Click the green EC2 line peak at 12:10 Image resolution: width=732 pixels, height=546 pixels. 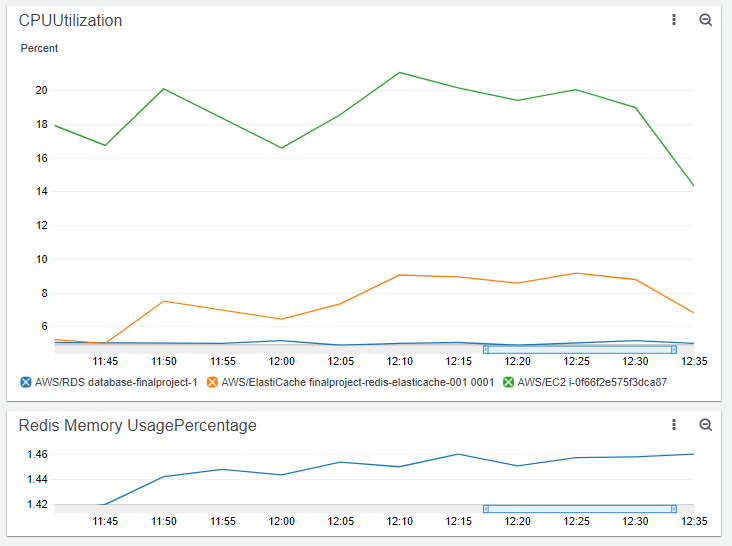point(400,72)
